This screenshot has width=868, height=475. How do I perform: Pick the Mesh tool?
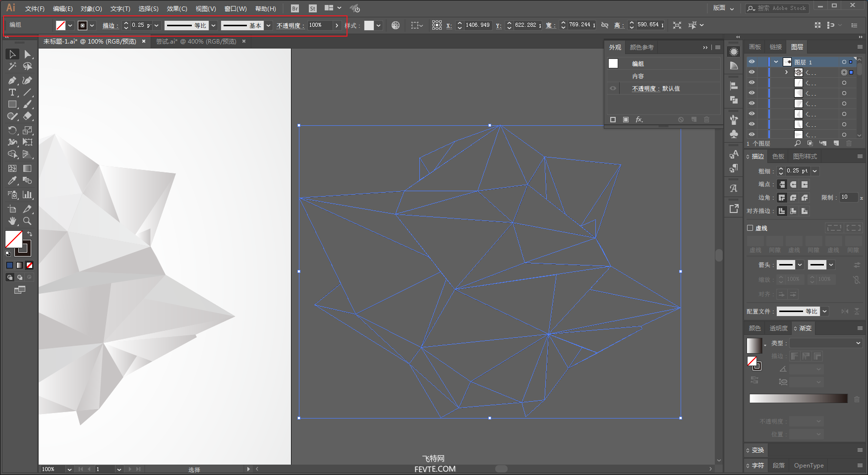tap(12, 168)
